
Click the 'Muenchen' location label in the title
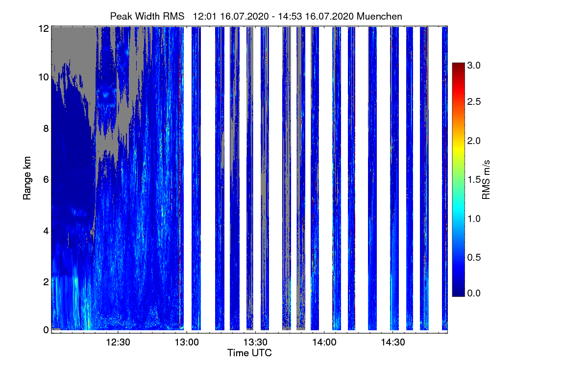[379, 16]
